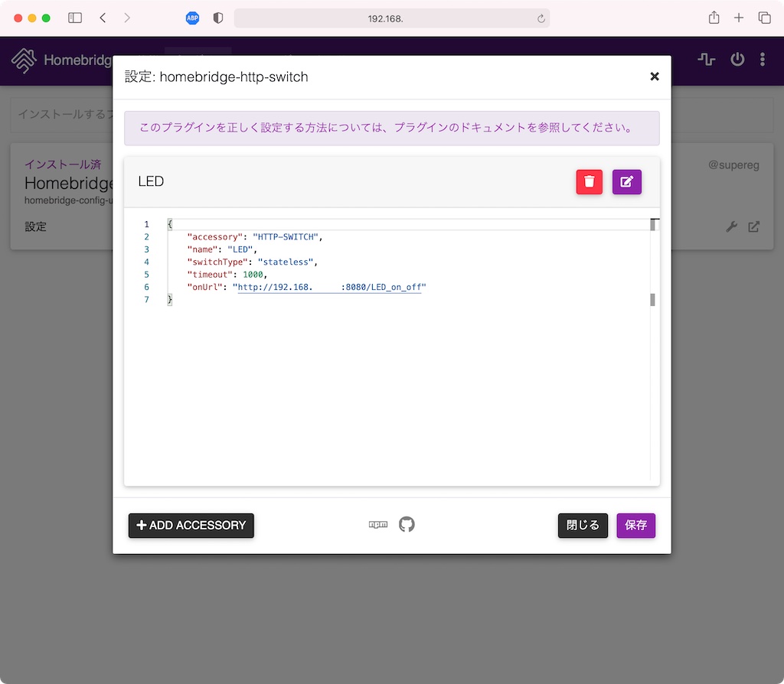This screenshot has height=684, width=784.
Task: Click the "name" key on line 3
Action: pyautogui.click(x=202, y=249)
